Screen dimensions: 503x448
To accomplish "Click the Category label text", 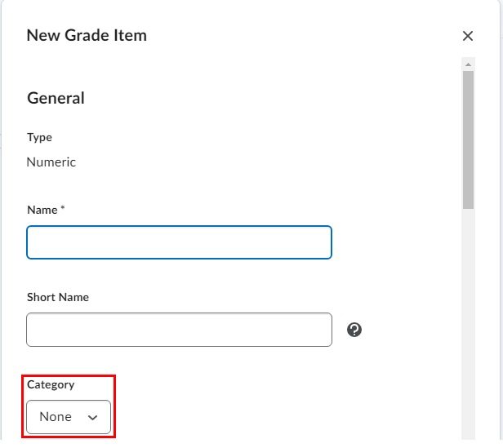I will [x=51, y=384].
